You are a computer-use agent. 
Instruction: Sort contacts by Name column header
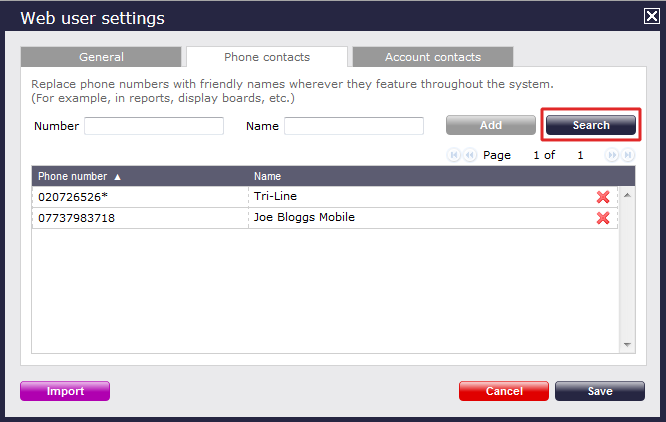tap(268, 176)
